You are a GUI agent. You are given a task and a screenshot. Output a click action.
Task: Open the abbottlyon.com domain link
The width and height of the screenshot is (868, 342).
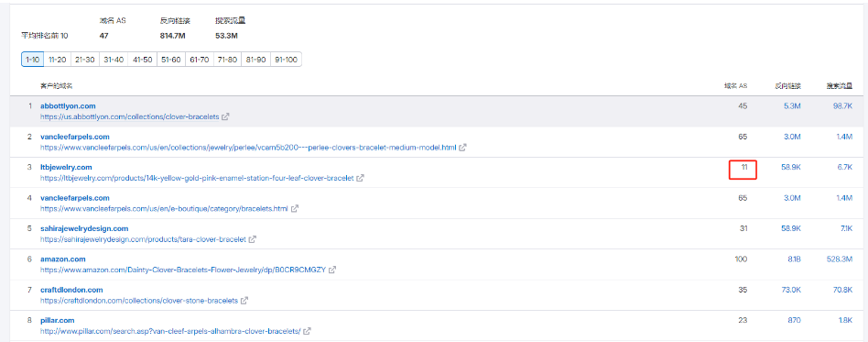pos(68,105)
